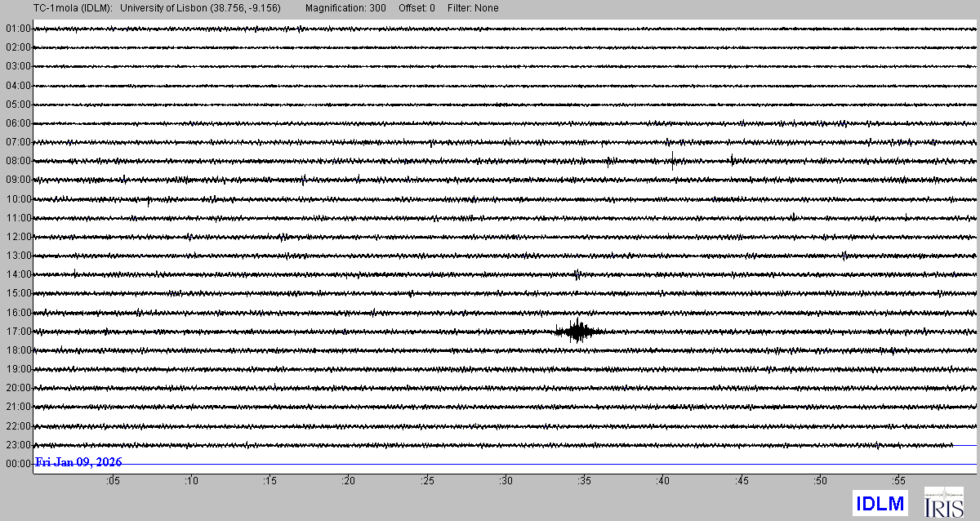Click the University of Lisbon station text
The image size is (980, 521).
(207, 8)
